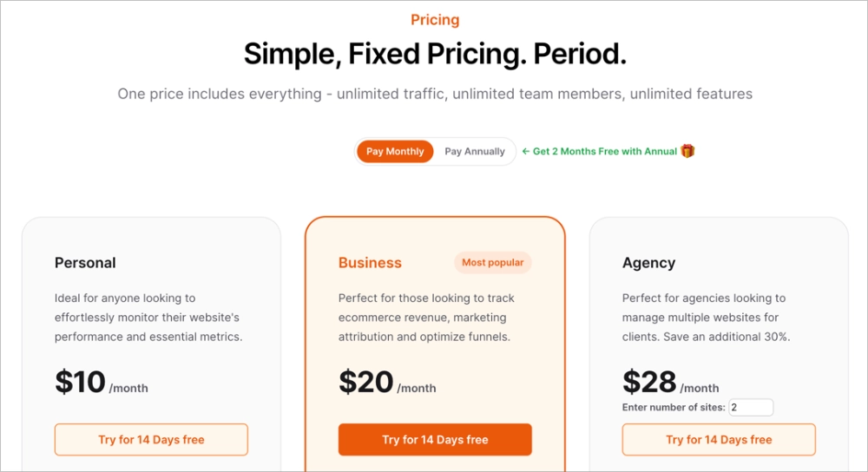The height and width of the screenshot is (472, 868).
Task: Click the orange Pricing label at top
Action: pyautogui.click(x=435, y=20)
